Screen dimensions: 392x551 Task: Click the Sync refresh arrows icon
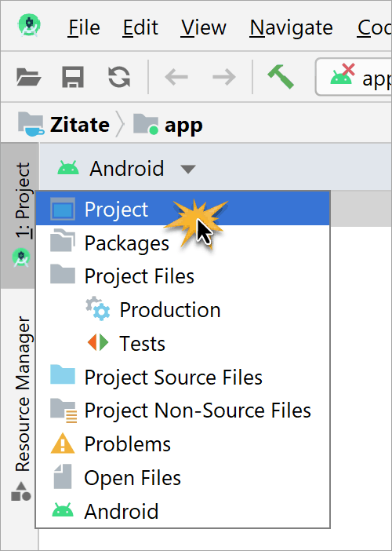point(119,77)
